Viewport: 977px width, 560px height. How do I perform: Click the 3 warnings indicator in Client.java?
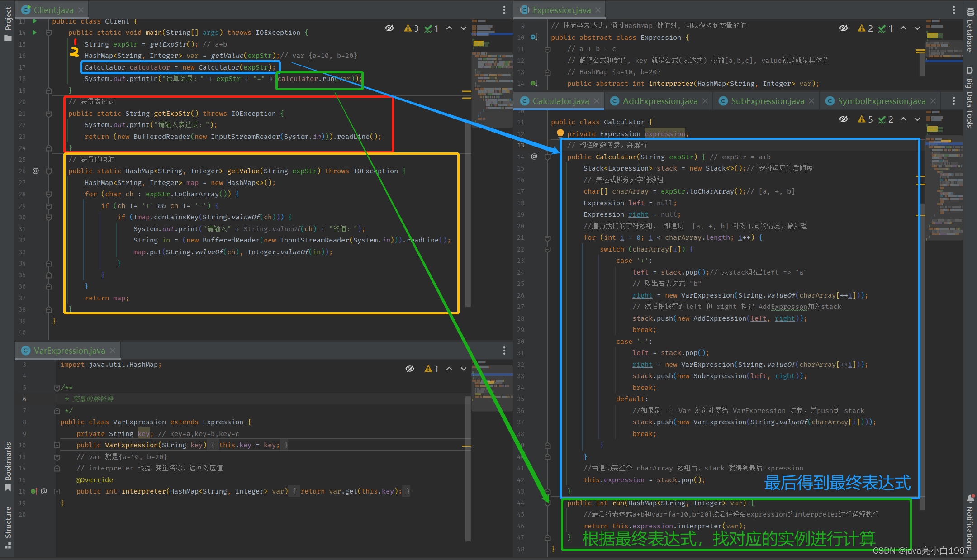pyautogui.click(x=411, y=28)
